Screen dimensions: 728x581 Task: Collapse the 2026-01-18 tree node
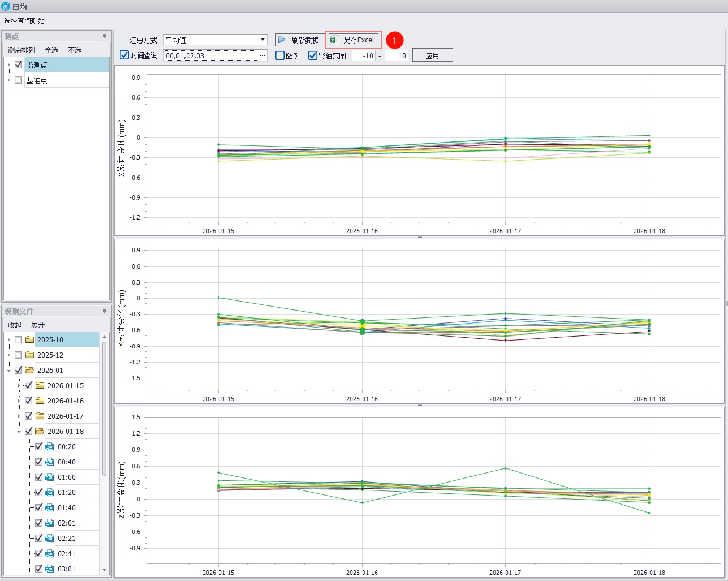[19, 432]
